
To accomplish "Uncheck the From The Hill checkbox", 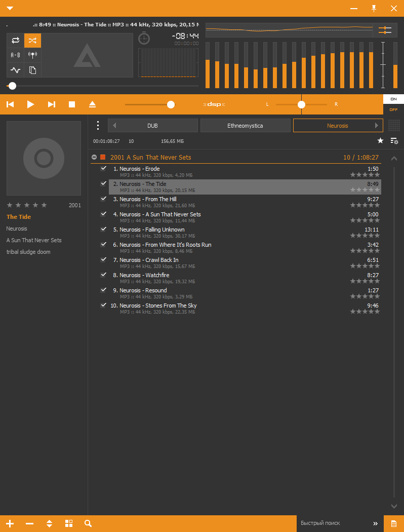I will [103, 199].
